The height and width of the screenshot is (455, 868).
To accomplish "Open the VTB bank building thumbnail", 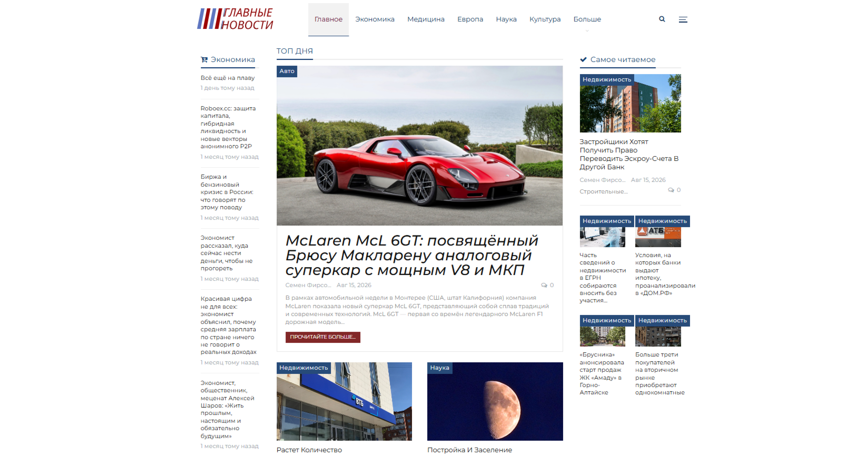I will point(344,401).
